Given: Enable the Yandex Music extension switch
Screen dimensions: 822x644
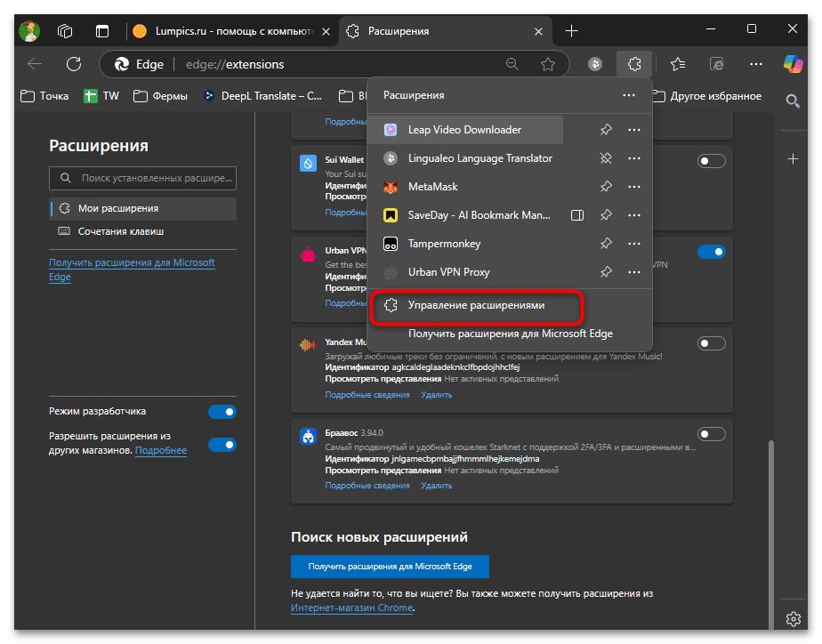Looking at the screenshot, I should coord(712,343).
